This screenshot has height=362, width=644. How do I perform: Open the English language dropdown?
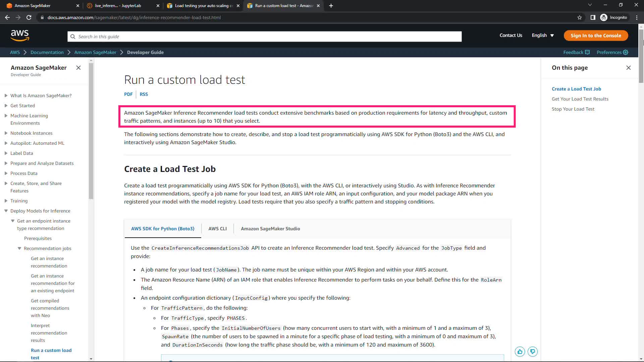coord(543,36)
